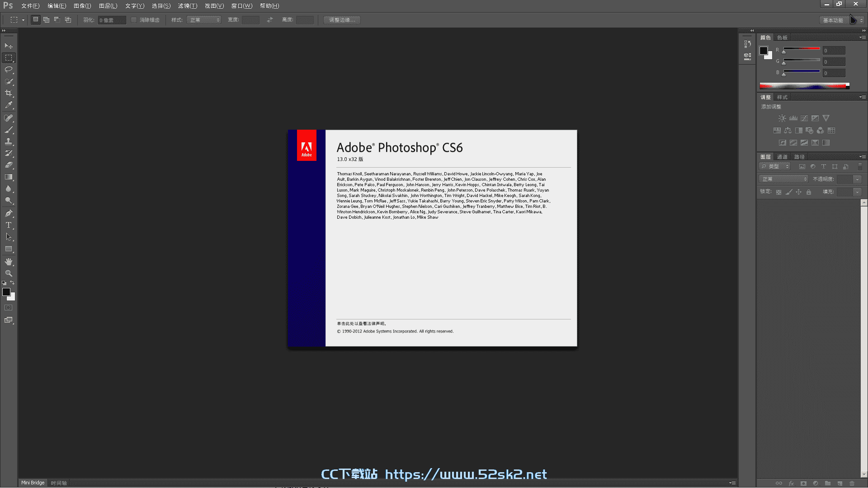Select the Eraser tool
Image resolution: width=868 pixels, height=488 pixels.
(x=9, y=165)
